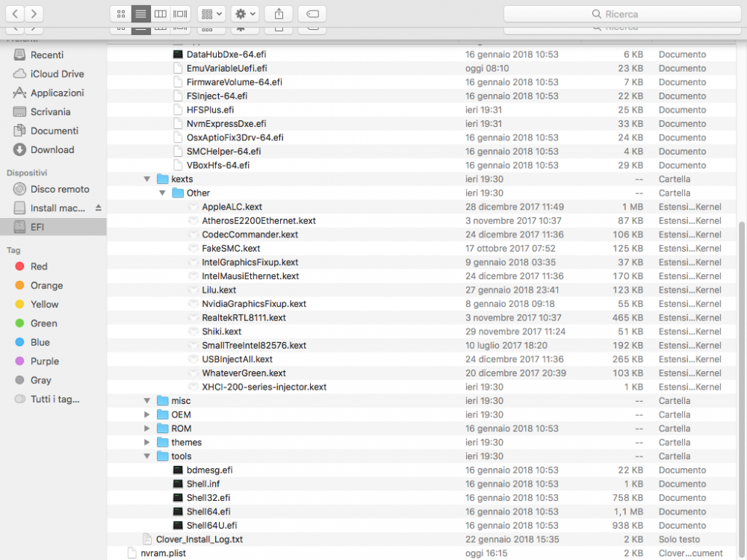Switch to list view in the toolbar
The height and width of the screenshot is (560, 747).
pyautogui.click(x=140, y=13)
